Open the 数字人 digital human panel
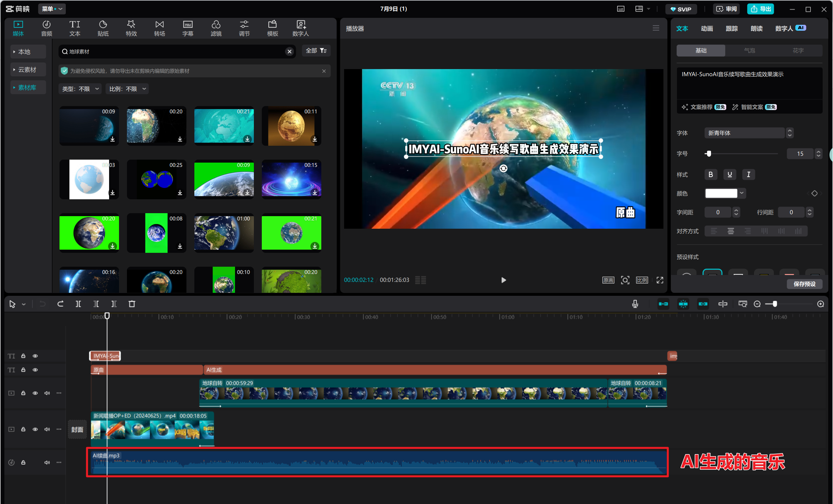This screenshot has height=504, width=833. pos(300,28)
